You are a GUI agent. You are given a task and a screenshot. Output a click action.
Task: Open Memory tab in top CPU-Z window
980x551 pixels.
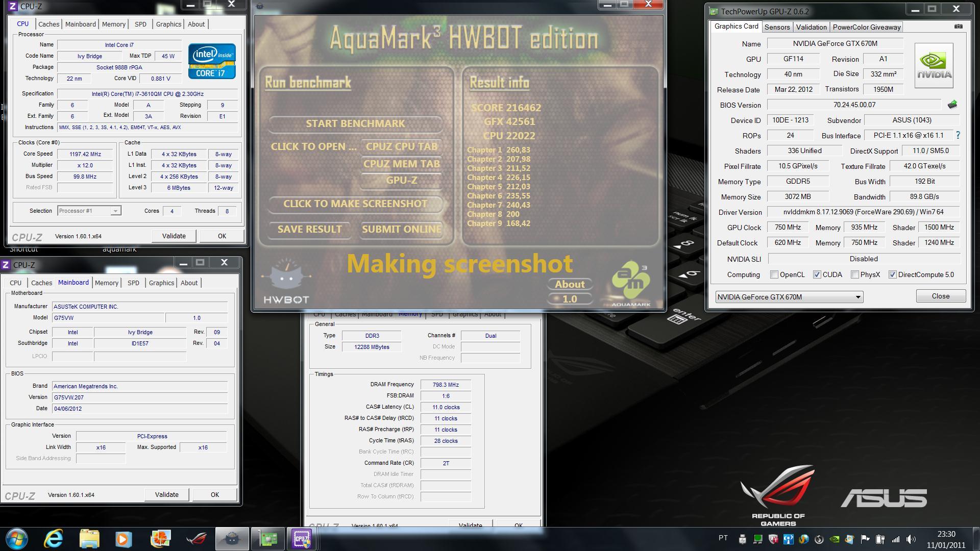113,24
